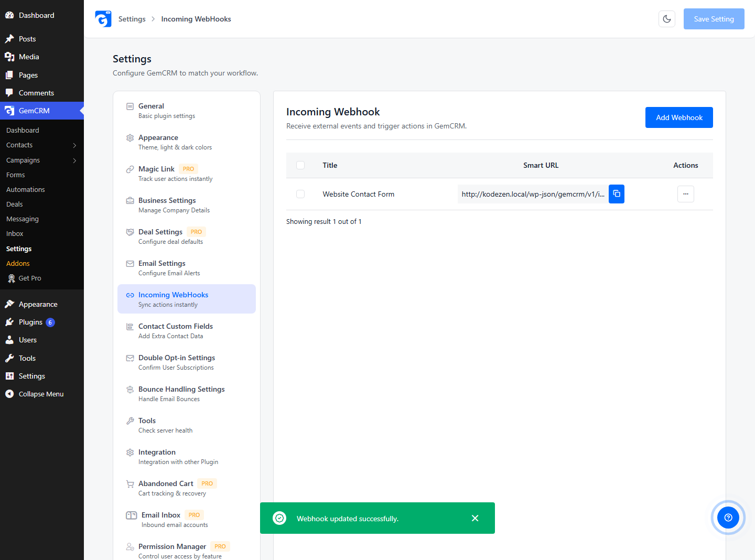Image resolution: width=755 pixels, height=560 pixels.
Task: Click the Media icon in sidebar
Action: click(9, 57)
